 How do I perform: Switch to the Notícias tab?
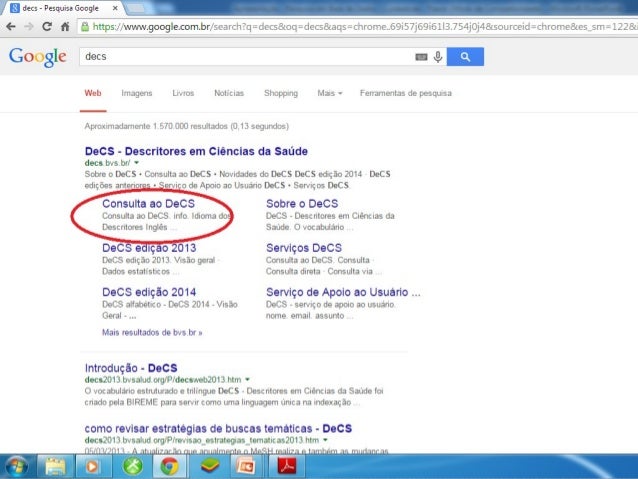(x=229, y=93)
